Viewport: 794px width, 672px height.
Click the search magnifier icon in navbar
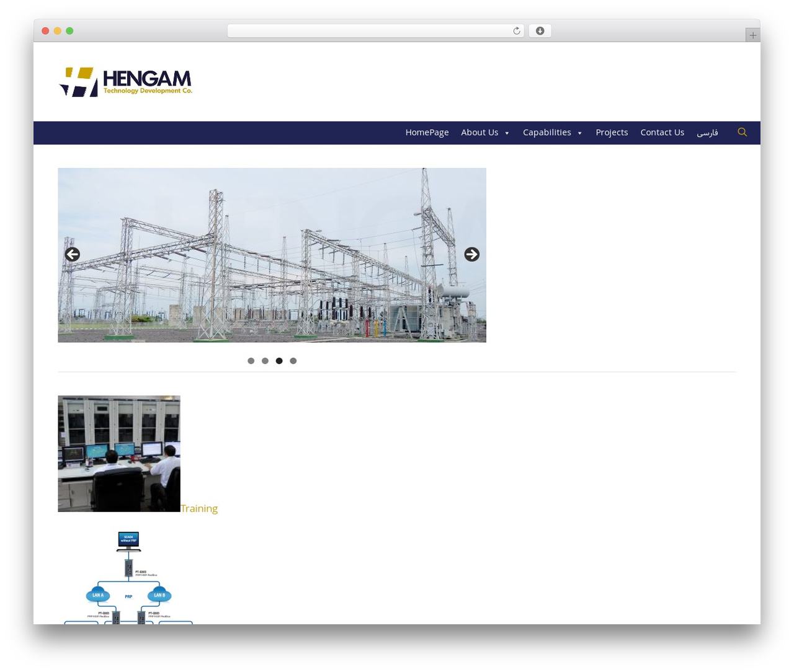pyautogui.click(x=742, y=132)
